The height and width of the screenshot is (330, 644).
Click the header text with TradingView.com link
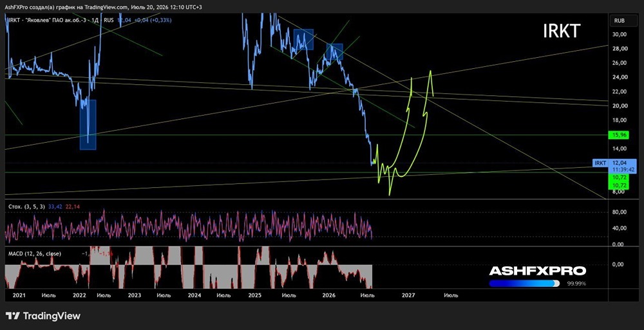pos(104,7)
